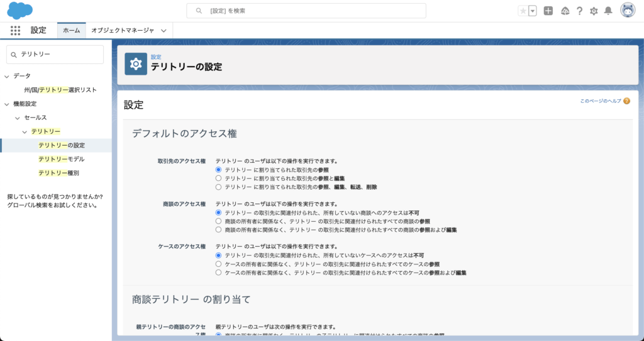Viewport: 644px width, 341px height.
Task: Click the デフォルトのアクセス権 section heading
Action: pyautogui.click(x=184, y=133)
